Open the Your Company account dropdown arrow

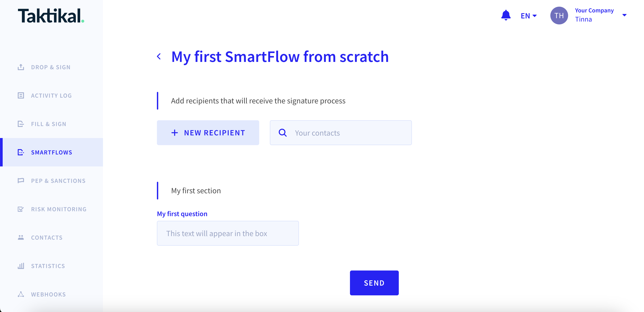(624, 15)
